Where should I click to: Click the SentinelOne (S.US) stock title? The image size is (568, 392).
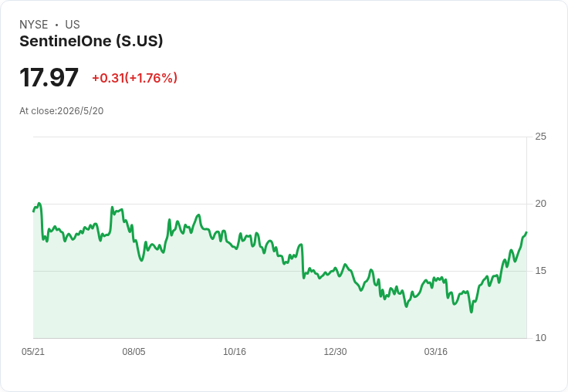[91, 41]
